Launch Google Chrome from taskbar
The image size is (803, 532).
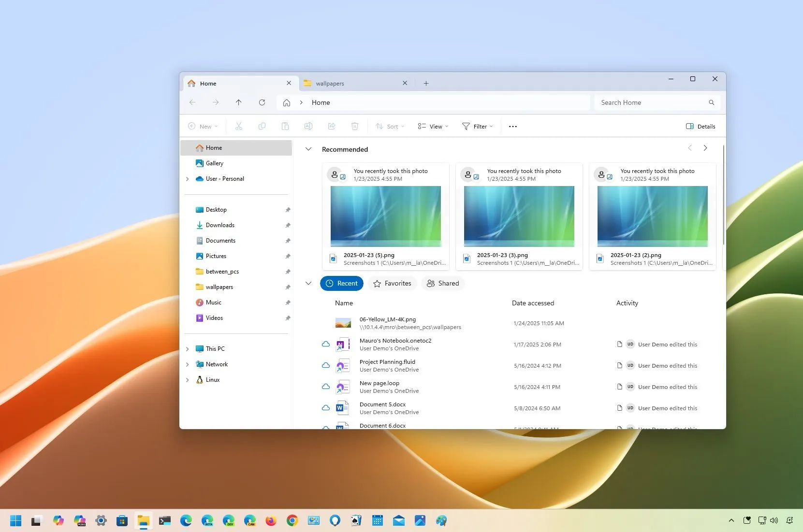pos(292,520)
